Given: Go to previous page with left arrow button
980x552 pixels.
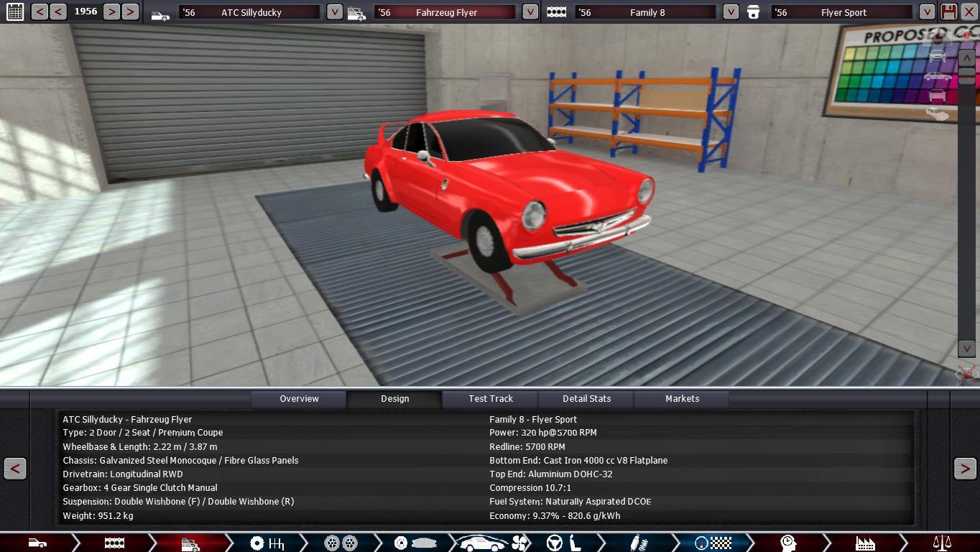Looking at the screenshot, I should tap(15, 469).
